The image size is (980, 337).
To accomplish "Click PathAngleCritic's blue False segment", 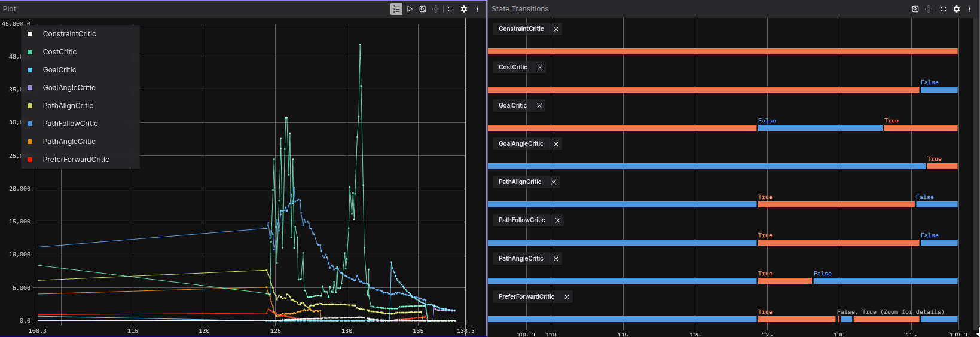I will [x=886, y=281].
